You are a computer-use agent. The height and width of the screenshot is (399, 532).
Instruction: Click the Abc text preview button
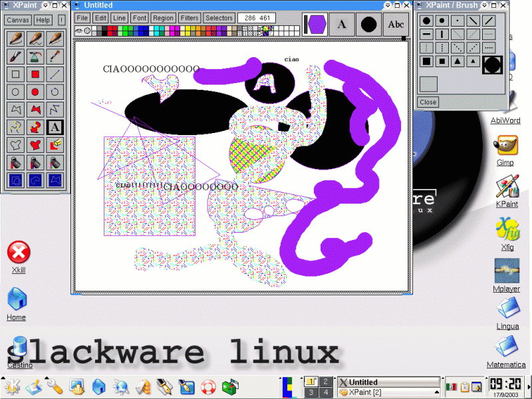pyautogui.click(x=396, y=25)
